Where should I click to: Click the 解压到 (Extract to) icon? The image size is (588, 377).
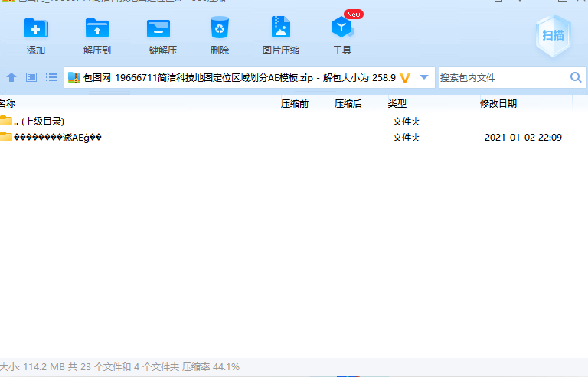(x=97, y=28)
